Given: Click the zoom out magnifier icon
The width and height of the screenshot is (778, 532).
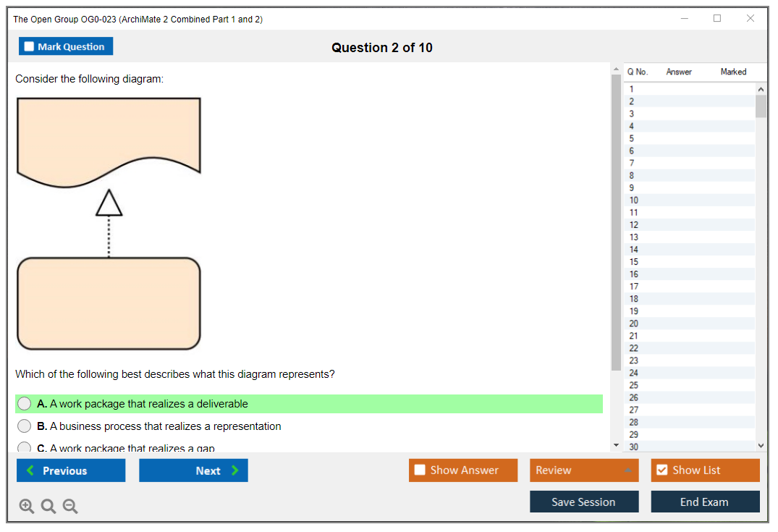Looking at the screenshot, I should pos(70,507).
